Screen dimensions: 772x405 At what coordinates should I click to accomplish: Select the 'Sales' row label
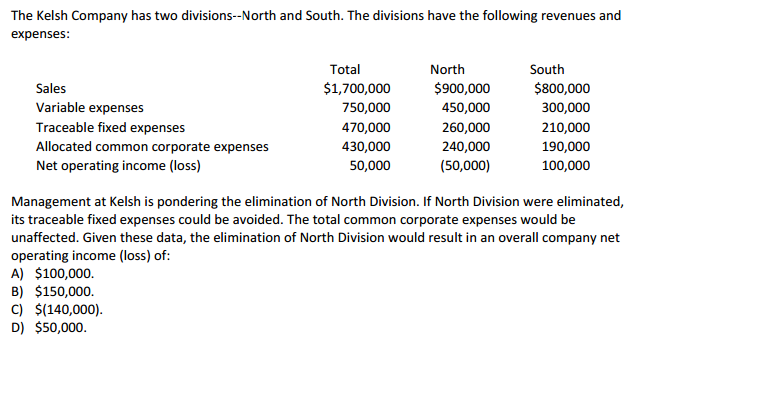click(x=51, y=89)
